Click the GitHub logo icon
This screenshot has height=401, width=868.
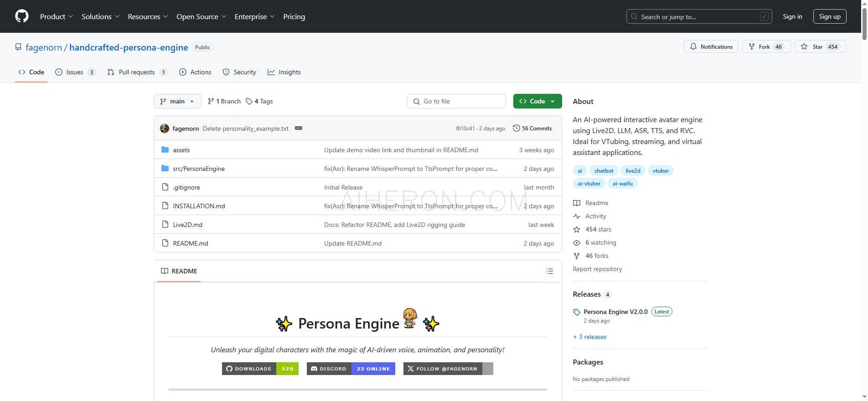pyautogui.click(x=22, y=16)
